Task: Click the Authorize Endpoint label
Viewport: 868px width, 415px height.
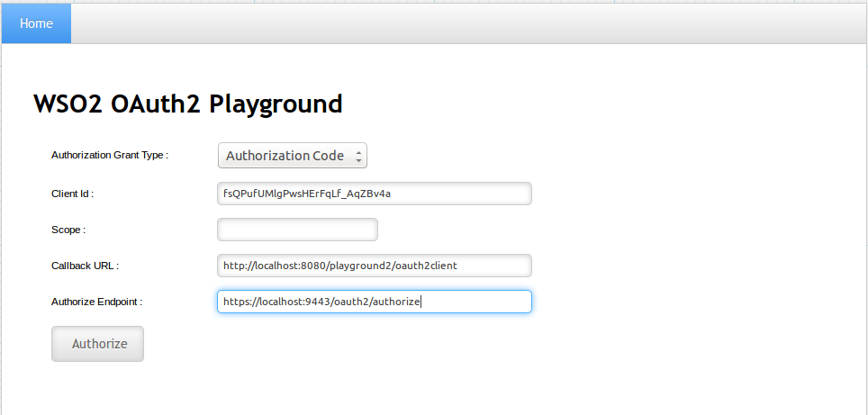Action: (x=97, y=302)
